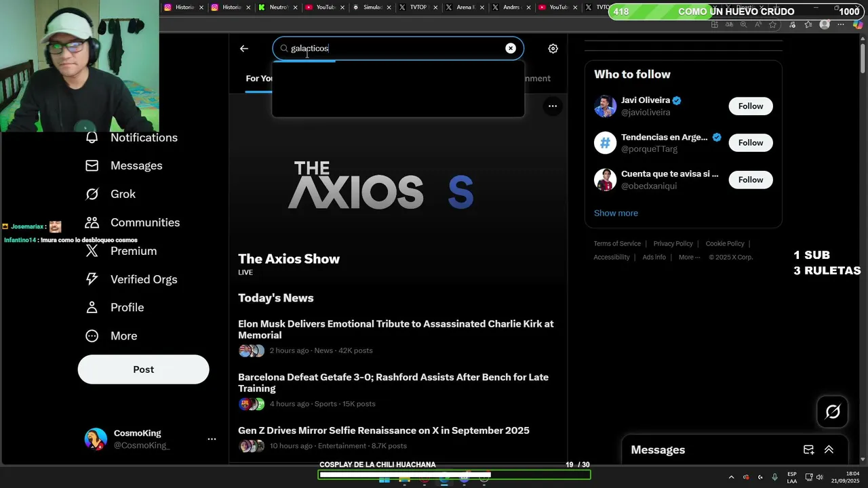Expand the footer More ··· menu
This screenshot has height=488, width=868.
coord(689,257)
